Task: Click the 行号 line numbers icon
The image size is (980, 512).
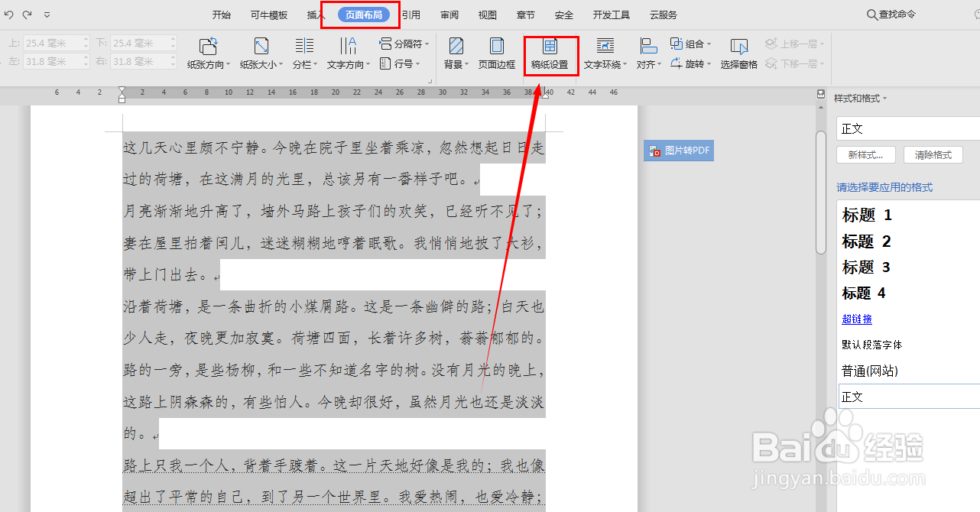Action: (386, 63)
